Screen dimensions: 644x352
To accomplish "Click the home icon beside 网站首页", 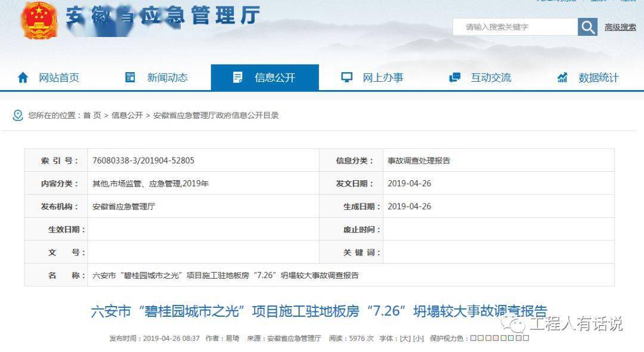I will click(x=23, y=78).
